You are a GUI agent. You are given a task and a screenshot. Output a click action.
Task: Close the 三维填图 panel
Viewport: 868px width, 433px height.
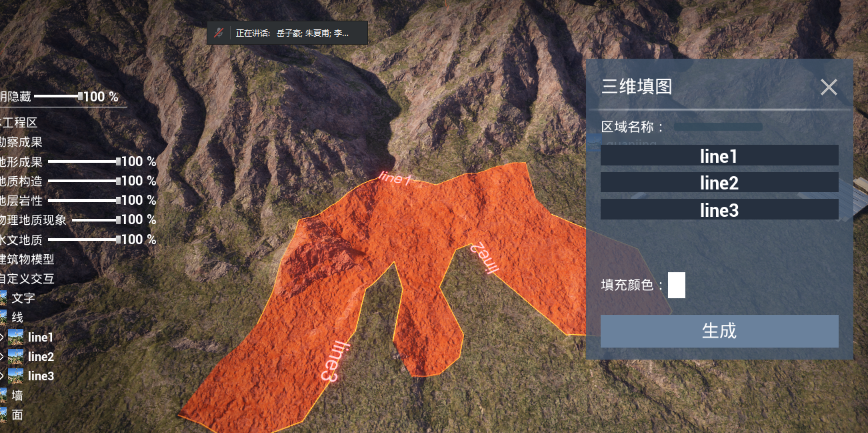[x=829, y=87]
